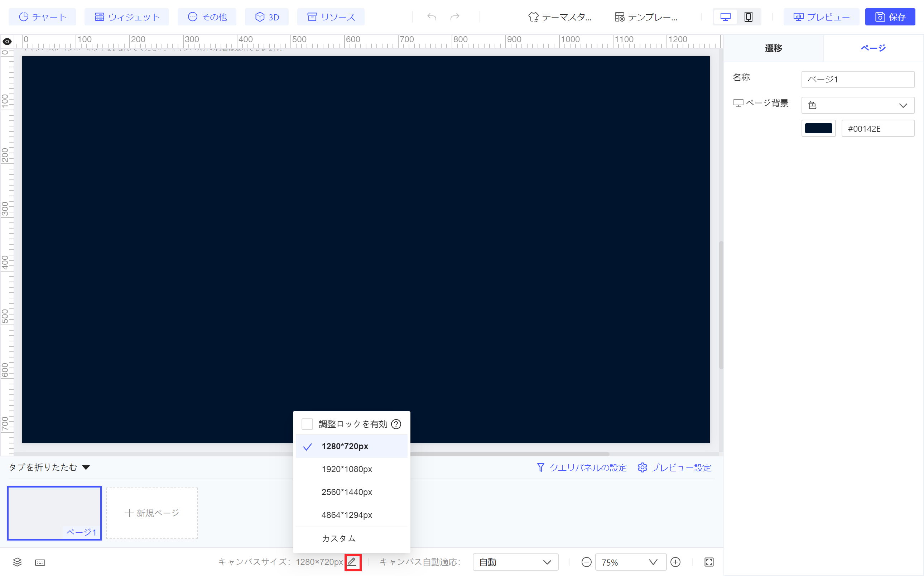Switch to the ページ tab
This screenshot has height=576, width=924.
click(874, 48)
